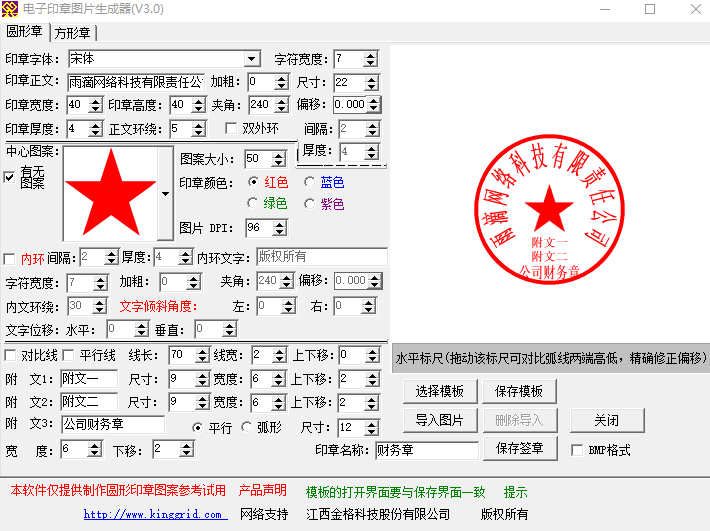Adjust the 上下移 spinner in 线长 row
This screenshot has width=710, height=531.
click(x=372, y=355)
